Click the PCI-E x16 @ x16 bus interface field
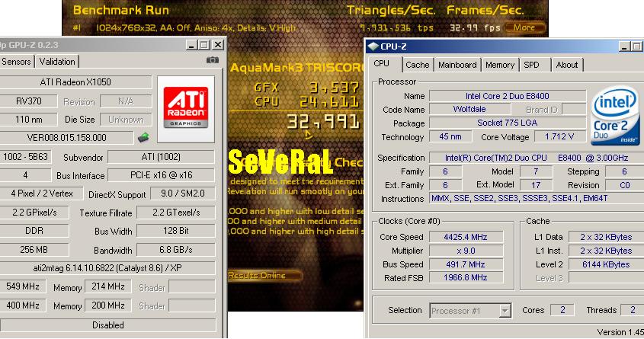This screenshot has height=339, width=644. coord(161,175)
